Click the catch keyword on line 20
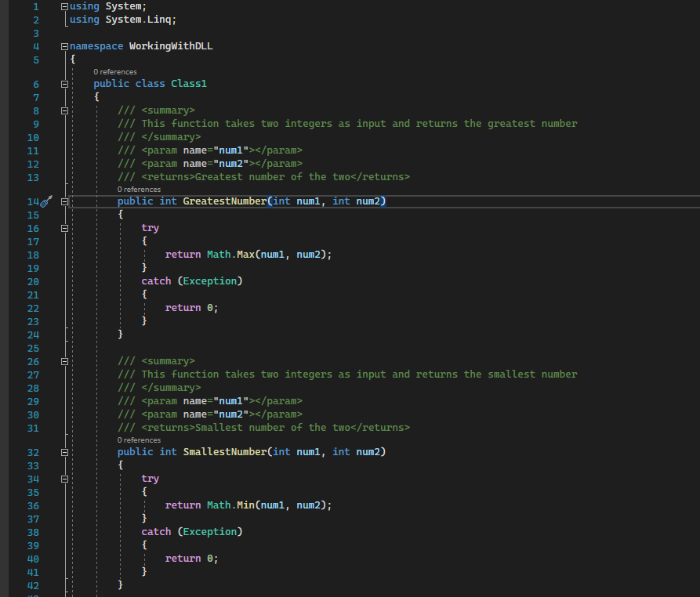 156,281
